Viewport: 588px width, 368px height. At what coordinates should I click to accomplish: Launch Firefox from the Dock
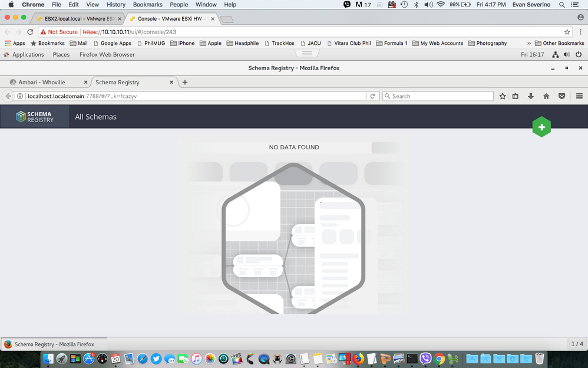[x=358, y=359]
